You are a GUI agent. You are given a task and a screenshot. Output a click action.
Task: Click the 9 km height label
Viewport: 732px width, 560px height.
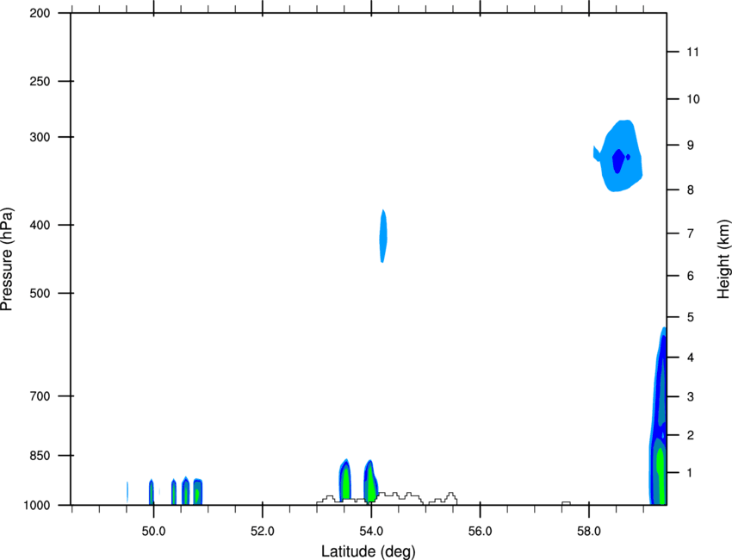coord(691,146)
